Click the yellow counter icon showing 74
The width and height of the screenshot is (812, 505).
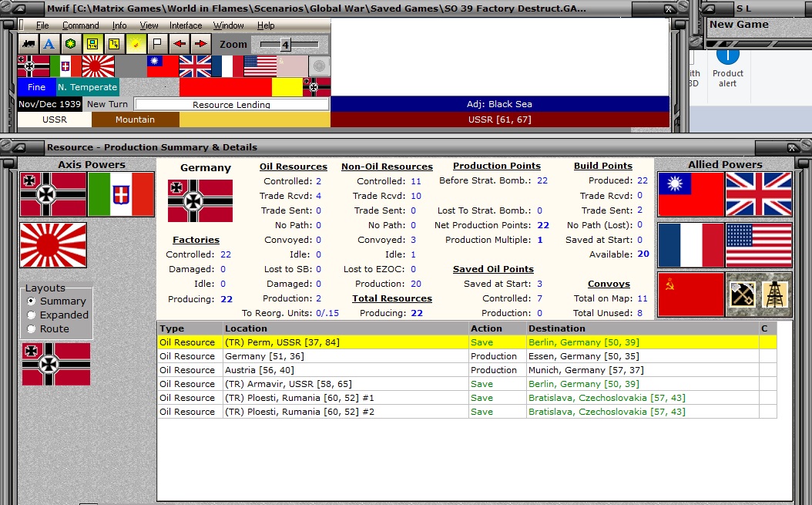[x=115, y=44]
